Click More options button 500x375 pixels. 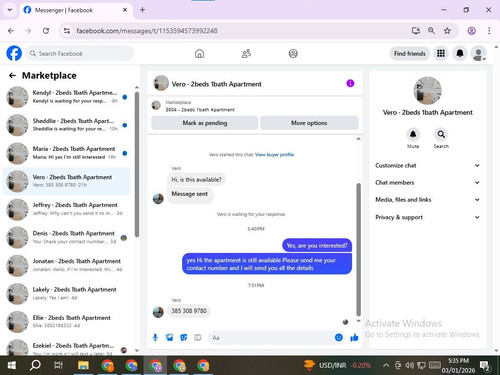[309, 123]
